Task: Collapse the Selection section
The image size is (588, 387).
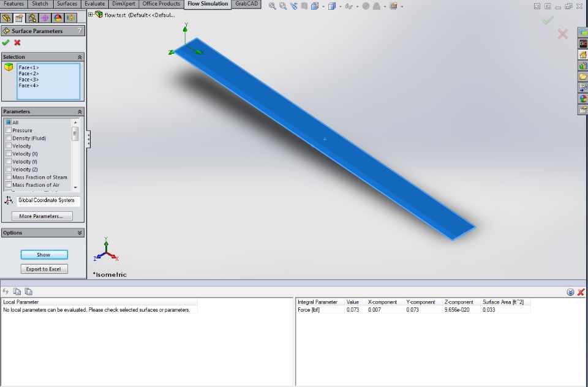Action: click(80, 57)
